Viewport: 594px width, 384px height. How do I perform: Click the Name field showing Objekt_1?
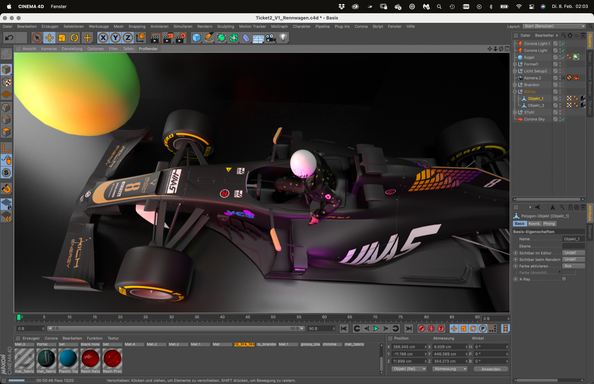(x=574, y=239)
